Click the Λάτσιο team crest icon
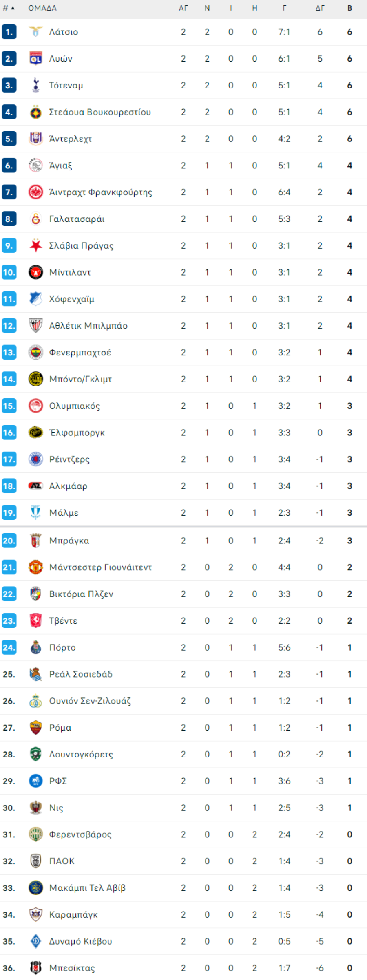Screen dimensions: 367x980 (36, 32)
